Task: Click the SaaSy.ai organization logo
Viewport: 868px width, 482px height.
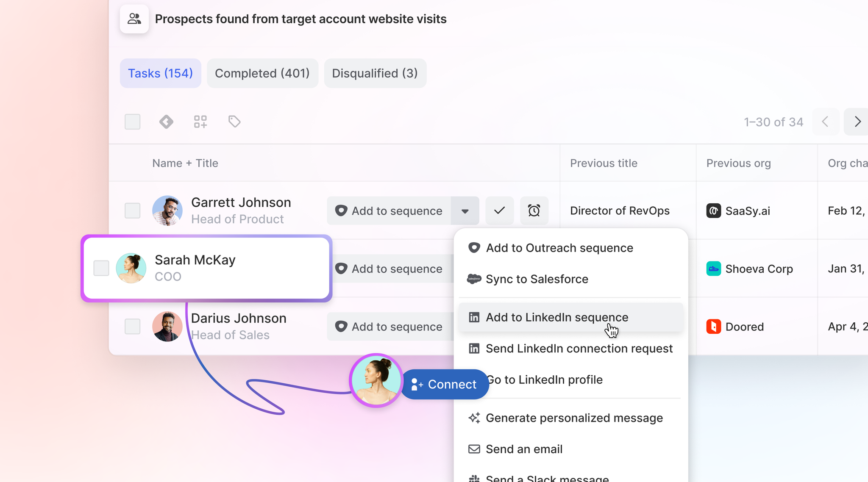Action: coord(714,211)
